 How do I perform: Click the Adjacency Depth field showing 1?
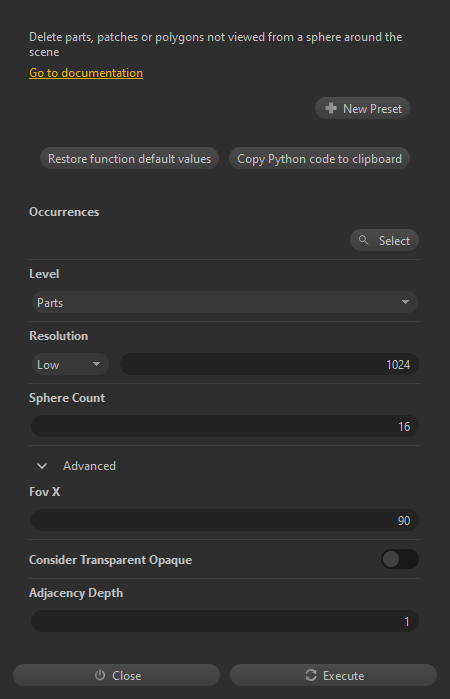pos(225,621)
